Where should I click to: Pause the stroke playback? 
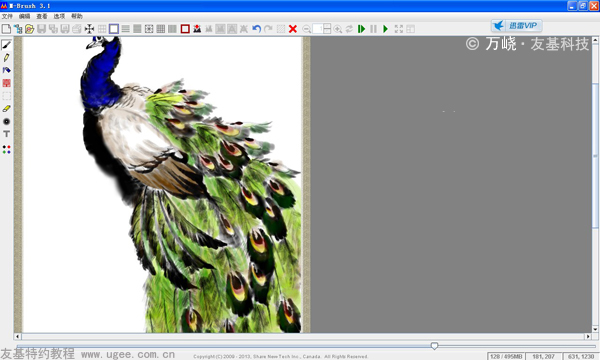[x=373, y=29]
